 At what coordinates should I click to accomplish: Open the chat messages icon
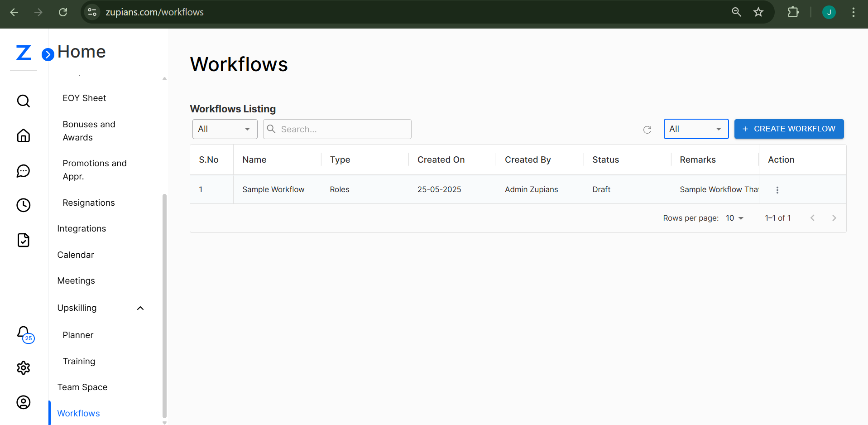pos(23,171)
